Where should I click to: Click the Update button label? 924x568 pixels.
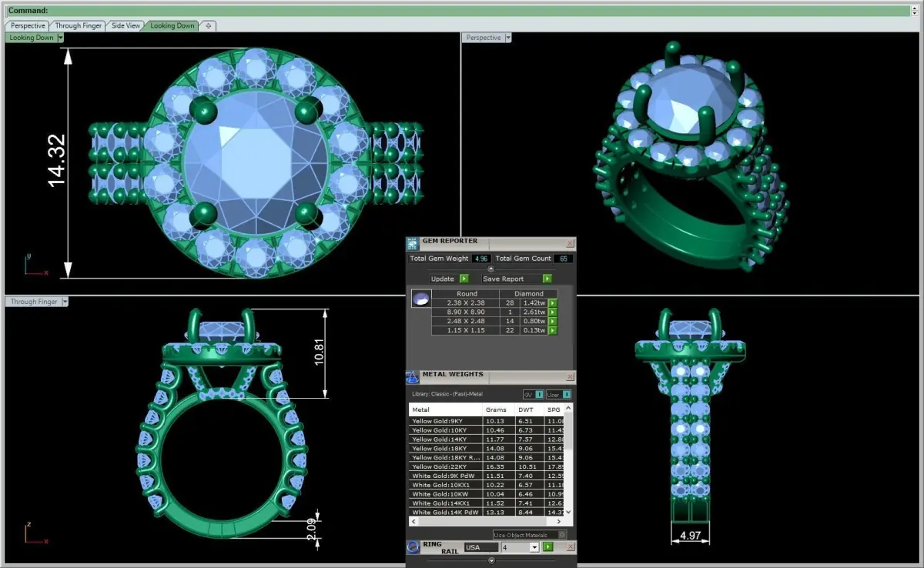tap(443, 279)
